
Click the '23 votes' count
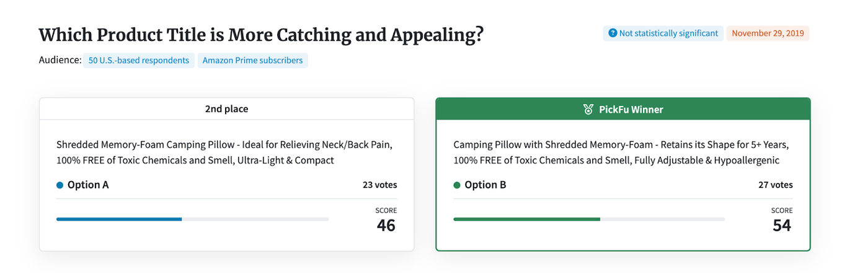[379, 185]
